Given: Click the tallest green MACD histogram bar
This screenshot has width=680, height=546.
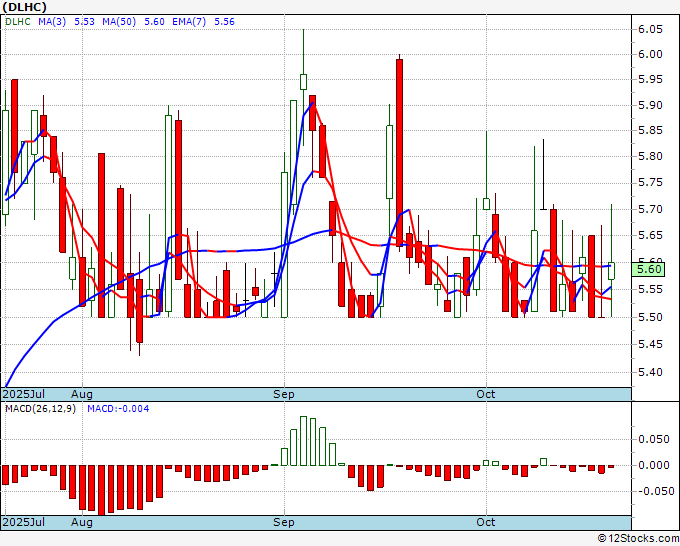Looking at the screenshot, I should (x=304, y=441).
